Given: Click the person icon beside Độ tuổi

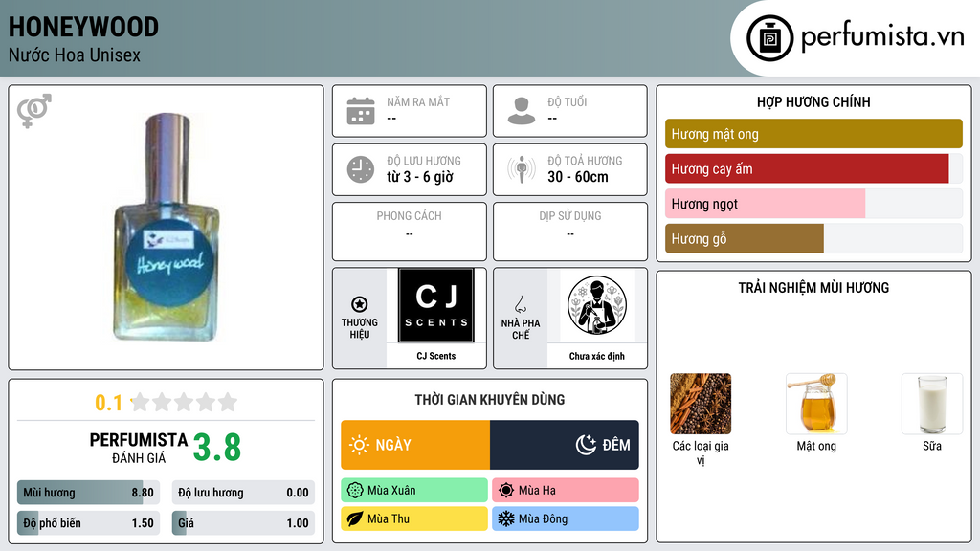Looking at the screenshot, I should click(522, 111).
